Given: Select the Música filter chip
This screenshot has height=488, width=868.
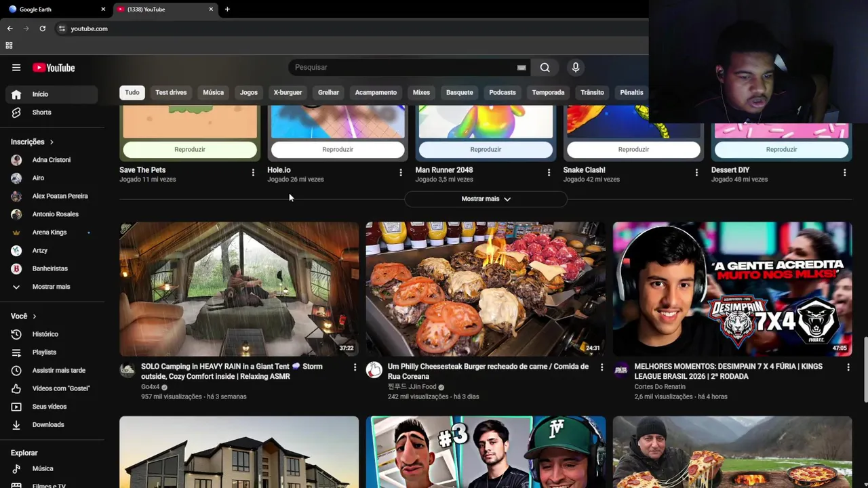Looking at the screenshot, I should (x=213, y=93).
